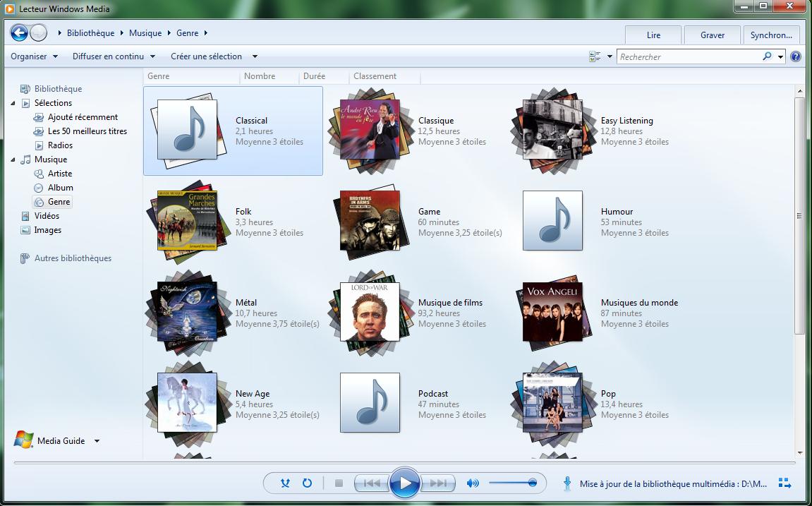Switch to the Synchroniser tab

(x=771, y=35)
